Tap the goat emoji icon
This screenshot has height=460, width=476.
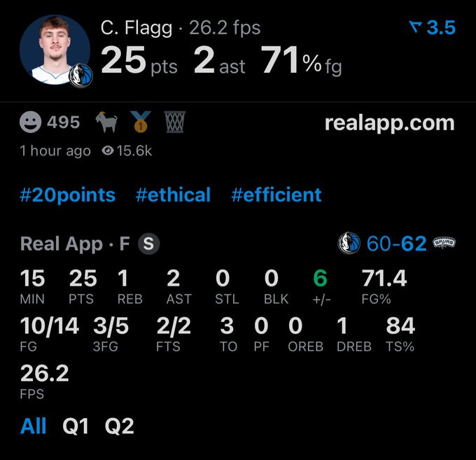pyautogui.click(x=107, y=123)
